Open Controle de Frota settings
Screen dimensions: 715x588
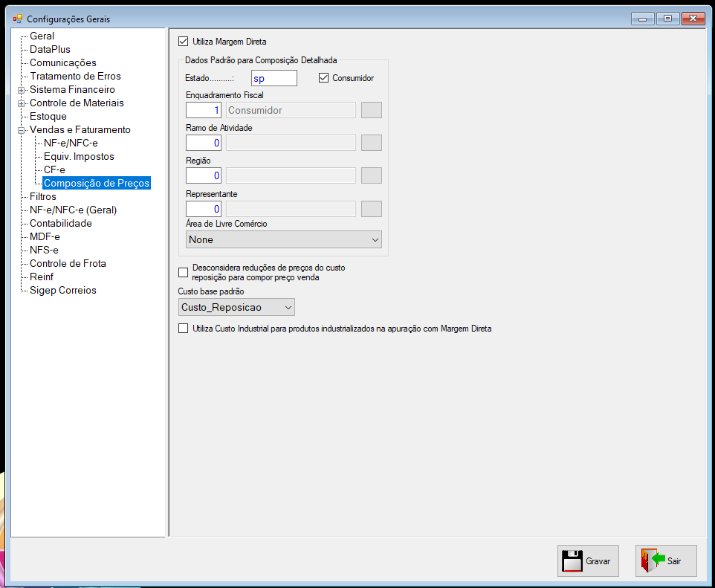68,263
